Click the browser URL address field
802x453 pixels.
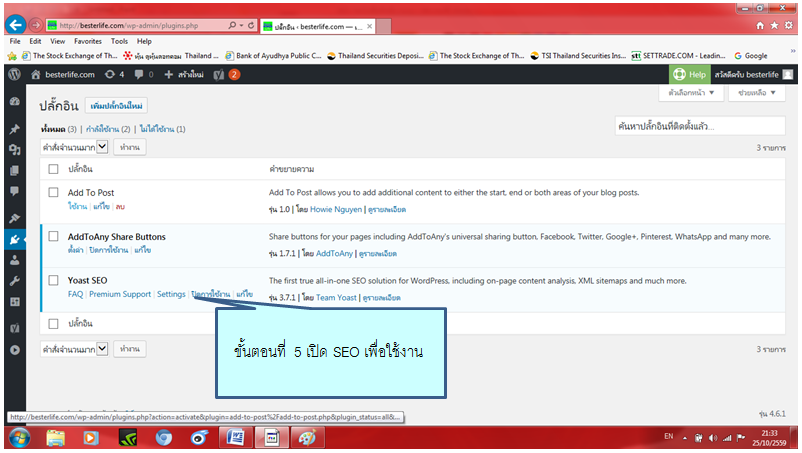[x=138, y=25]
